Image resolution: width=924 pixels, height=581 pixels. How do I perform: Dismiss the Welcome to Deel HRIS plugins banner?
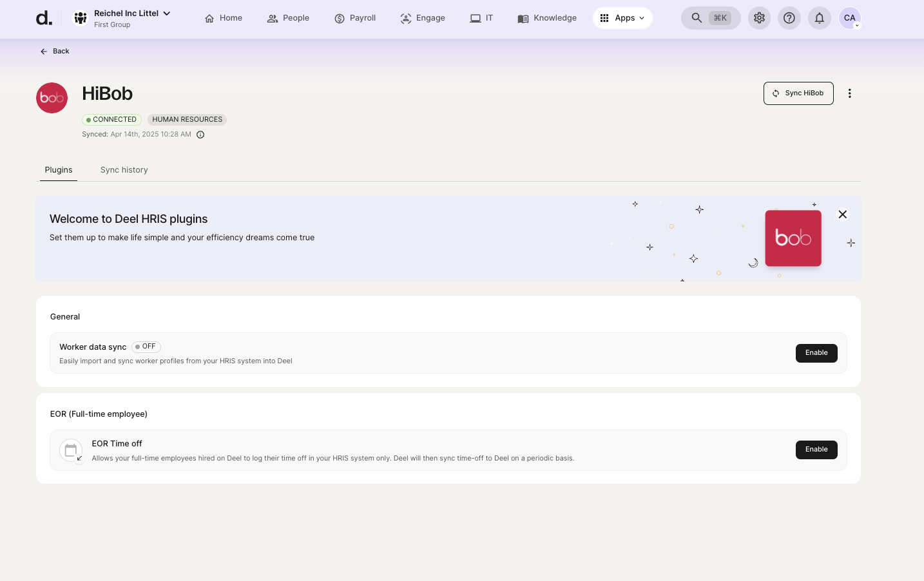(843, 214)
